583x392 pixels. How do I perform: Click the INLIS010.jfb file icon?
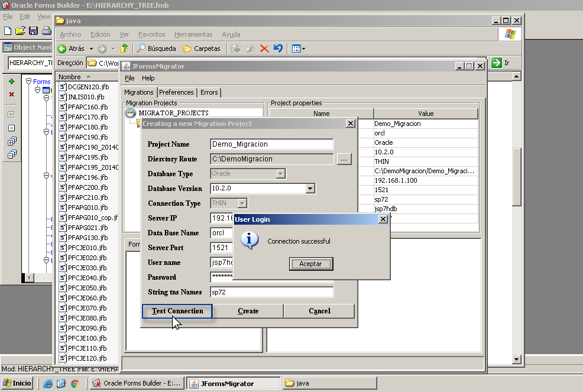tap(63, 97)
